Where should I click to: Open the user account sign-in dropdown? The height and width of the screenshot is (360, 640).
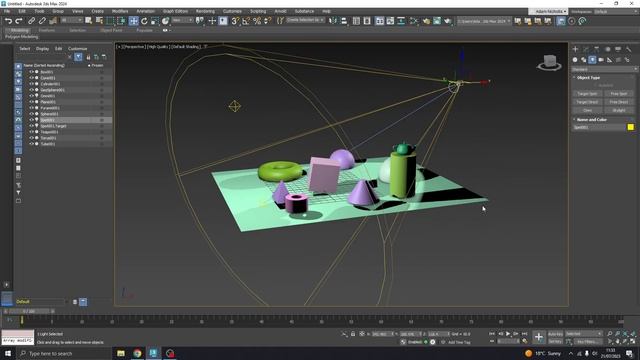click(549, 11)
